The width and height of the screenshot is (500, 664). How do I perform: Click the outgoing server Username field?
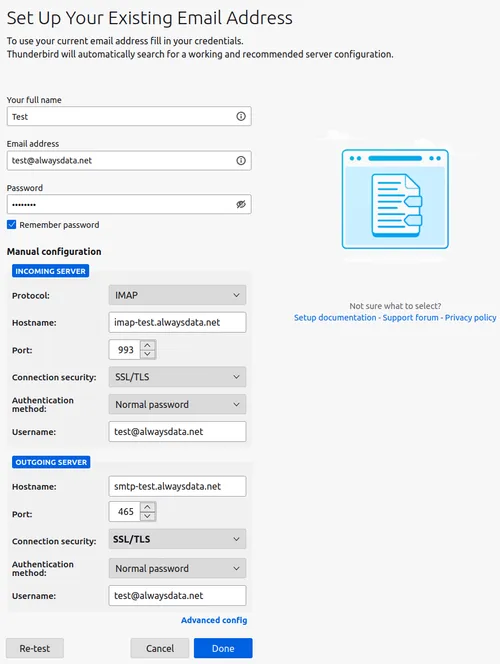(177, 595)
